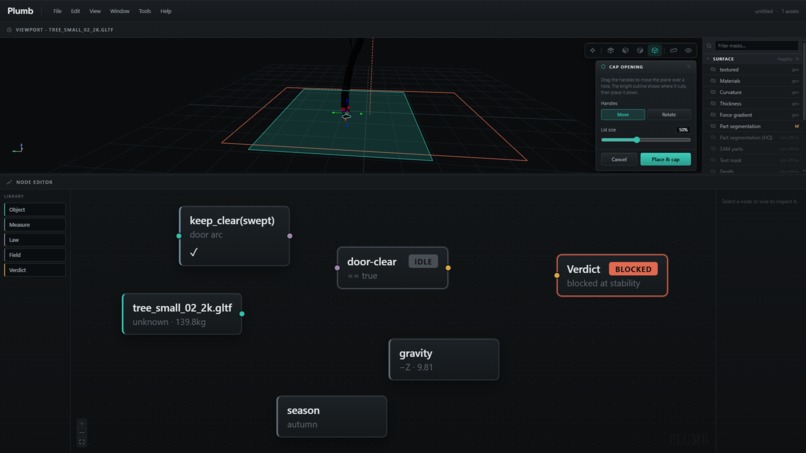Select the Rotate handles option
806x453 pixels.
669,115
